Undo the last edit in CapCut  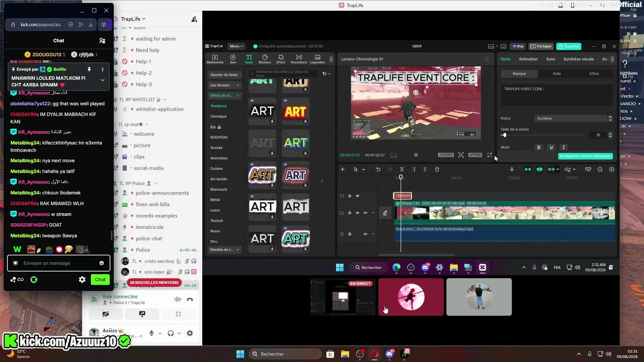click(x=378, y=169)
